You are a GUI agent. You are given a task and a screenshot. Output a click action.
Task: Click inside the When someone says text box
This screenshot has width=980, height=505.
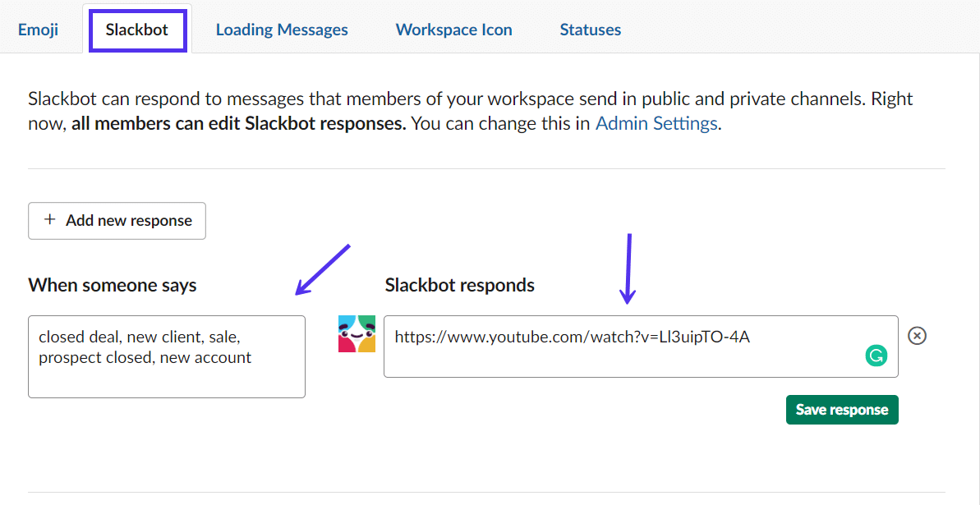click(x=166, y=356)
